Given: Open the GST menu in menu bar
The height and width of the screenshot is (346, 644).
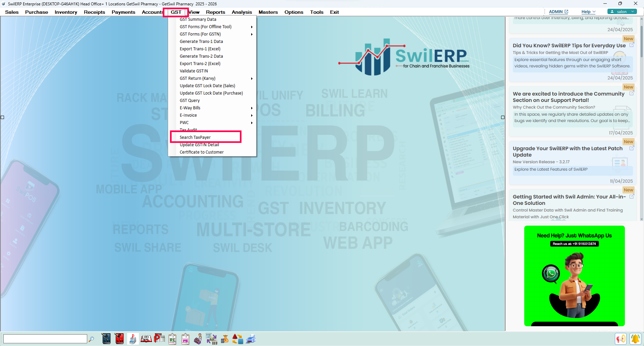Looking at the screenshot, I should pyautogui.click(x=176, y=12).
